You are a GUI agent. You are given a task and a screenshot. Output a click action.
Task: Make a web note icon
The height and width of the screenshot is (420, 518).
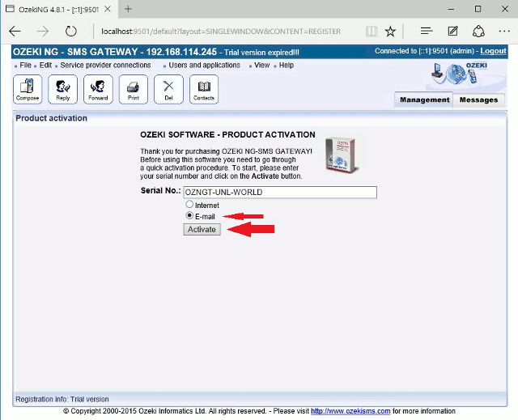coord(452,32)
